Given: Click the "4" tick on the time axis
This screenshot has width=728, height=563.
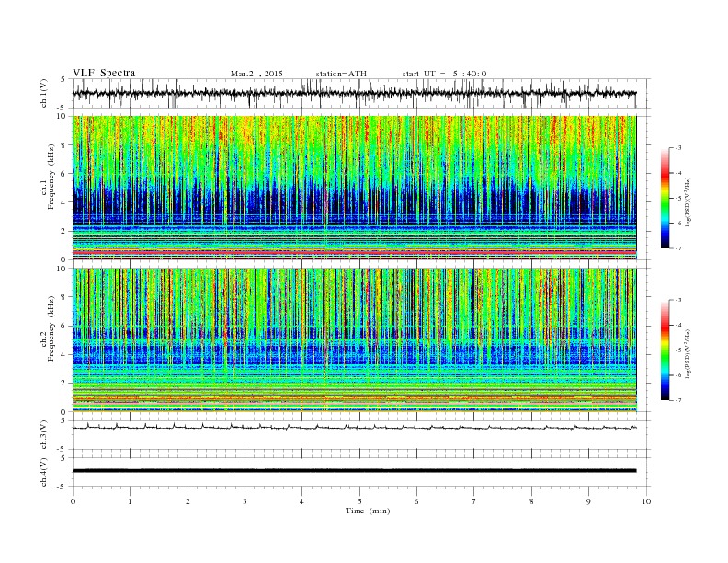Looking at the screenshot, I should pos(301,501).
